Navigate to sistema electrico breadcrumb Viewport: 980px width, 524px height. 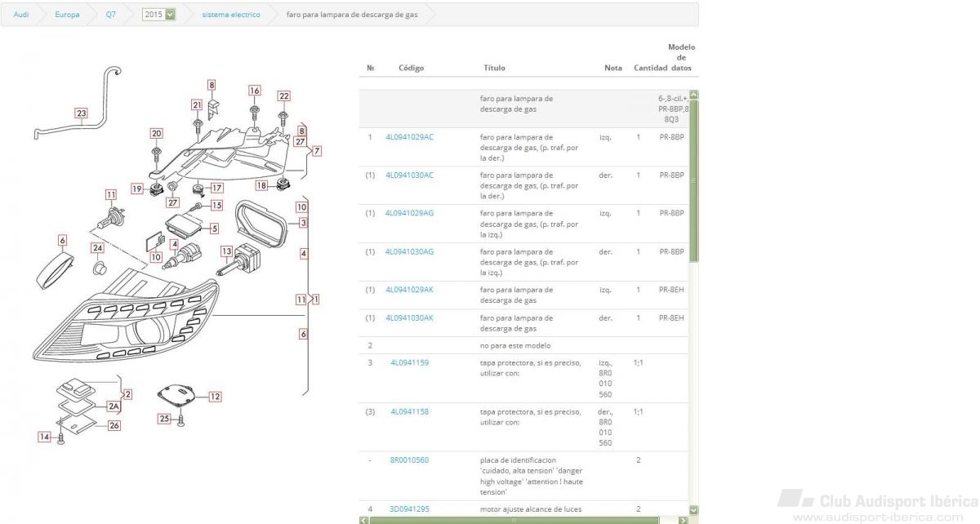(231, 15)
